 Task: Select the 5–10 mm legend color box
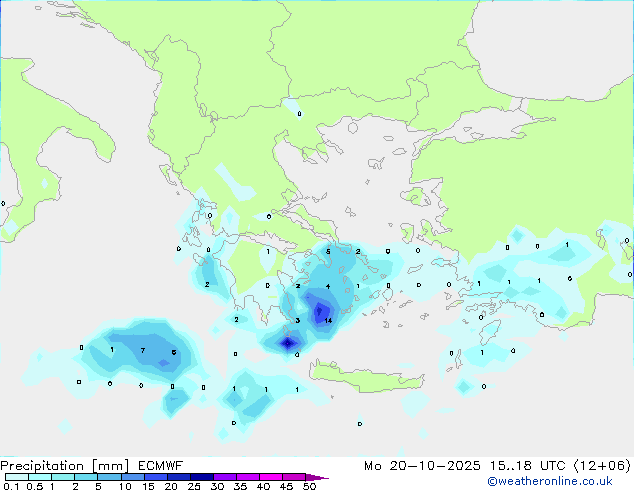(109, 477)
